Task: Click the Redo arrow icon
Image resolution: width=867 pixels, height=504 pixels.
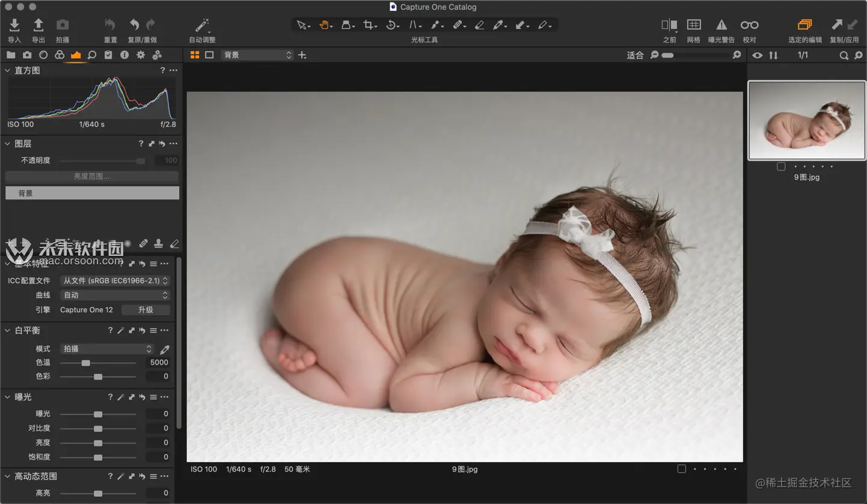Action: click(150, 25)
